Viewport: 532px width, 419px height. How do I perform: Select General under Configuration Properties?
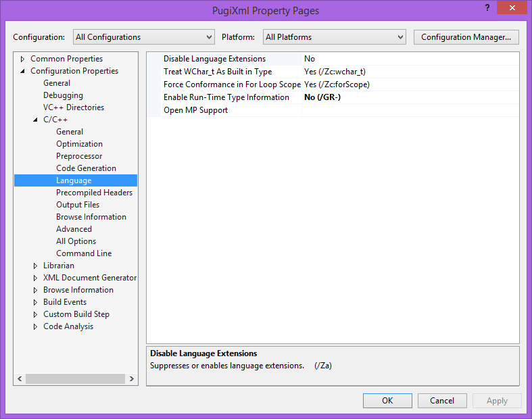[57, 83]
